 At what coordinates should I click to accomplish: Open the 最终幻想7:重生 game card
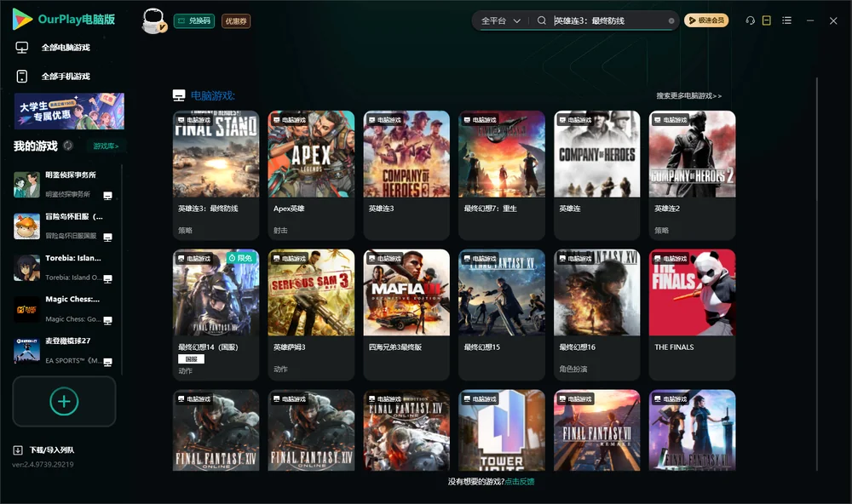(502, 175)
